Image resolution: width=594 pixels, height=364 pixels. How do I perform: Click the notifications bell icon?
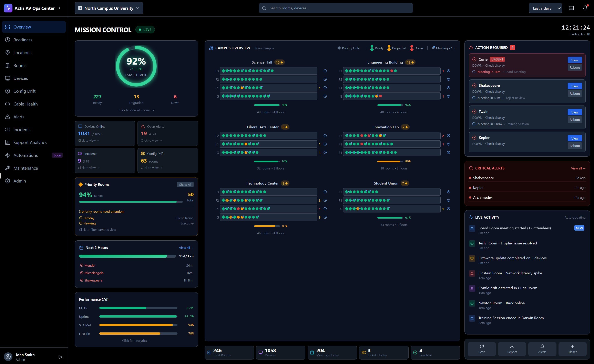point(585,8)
